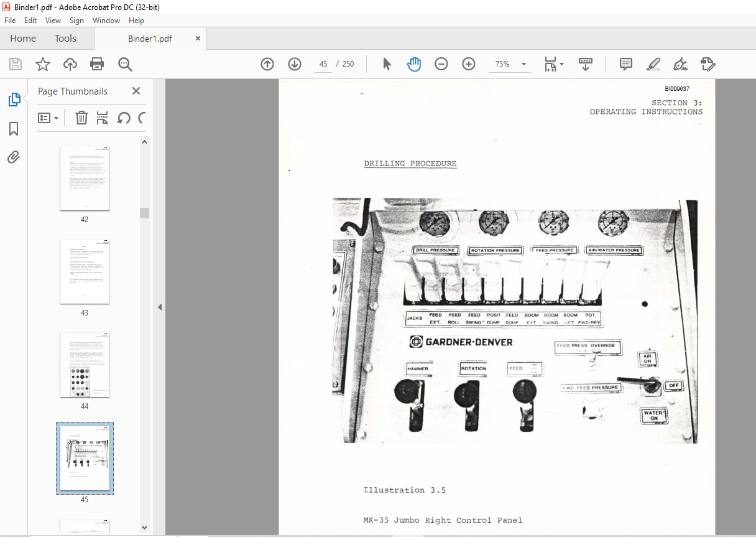Open the View menu
Image resolution: width=756 pixels, height=537 pixels.
point(53,21)
